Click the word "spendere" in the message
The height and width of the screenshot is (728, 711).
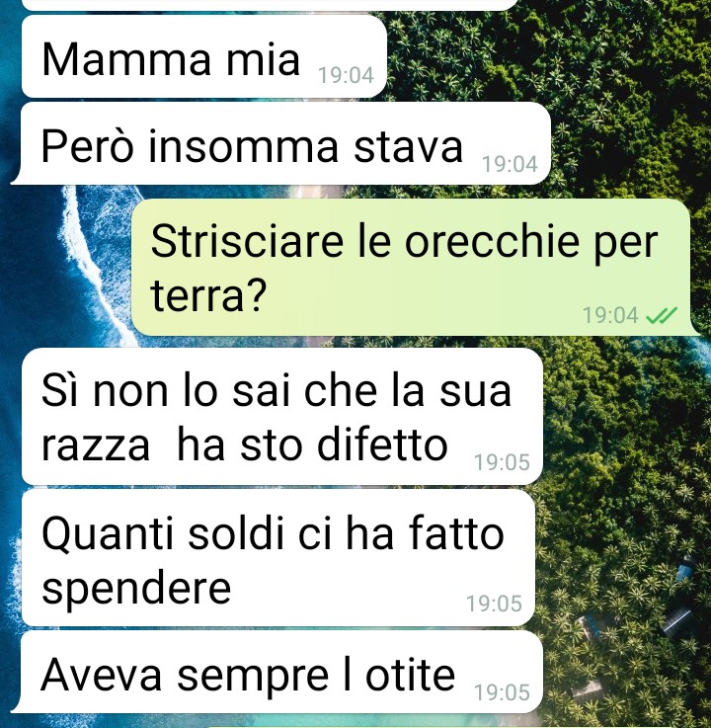click(136, 590)
